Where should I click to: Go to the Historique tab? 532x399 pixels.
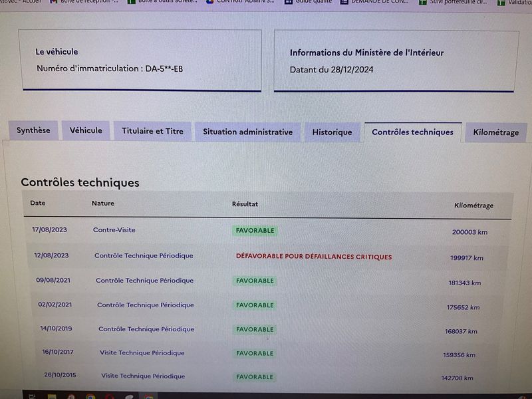[x=332, y=132]
